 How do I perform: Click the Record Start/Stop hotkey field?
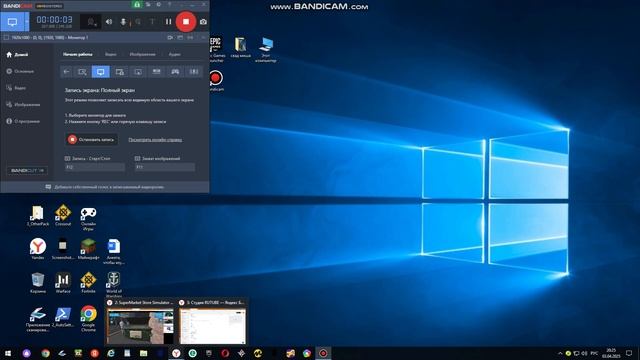[x=95, y=167]
